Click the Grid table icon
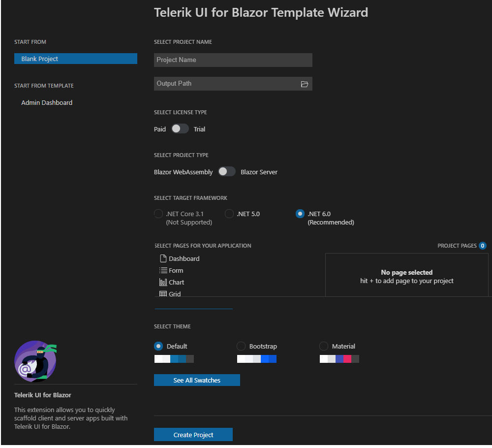The height and width of the screenshot is (448, 492). [163, 294]
